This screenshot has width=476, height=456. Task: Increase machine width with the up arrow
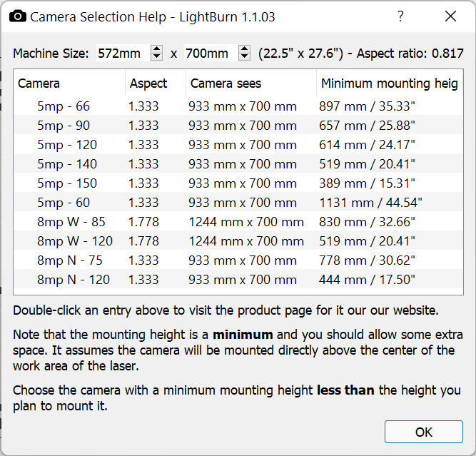(156, 49)
